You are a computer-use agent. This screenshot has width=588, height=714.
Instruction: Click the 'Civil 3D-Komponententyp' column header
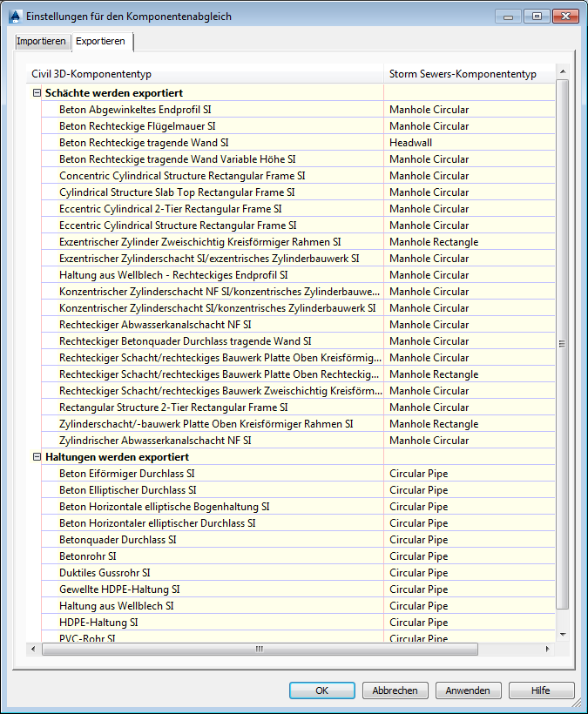205,74
